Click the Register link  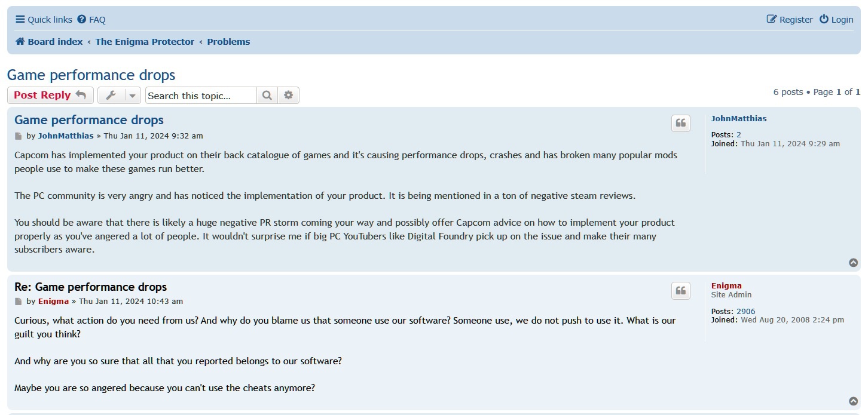pyautogui.click(x=790, y=20)
